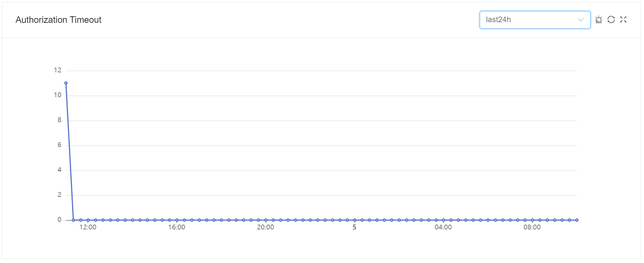
Task: Click the 6 y-axis label
Action: 59,145
